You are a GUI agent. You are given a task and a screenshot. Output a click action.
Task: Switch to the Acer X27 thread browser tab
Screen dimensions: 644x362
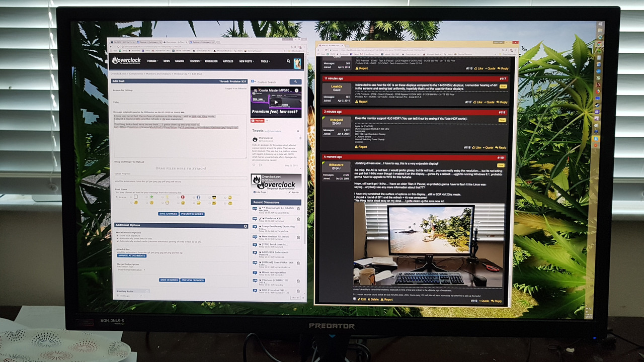(x=329, y=46)
